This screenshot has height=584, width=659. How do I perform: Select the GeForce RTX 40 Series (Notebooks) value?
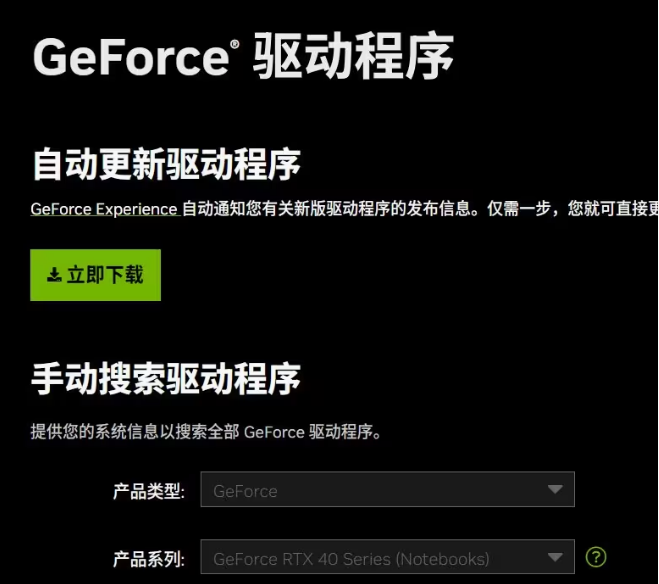pyautogui.click(x=351, y=559)
